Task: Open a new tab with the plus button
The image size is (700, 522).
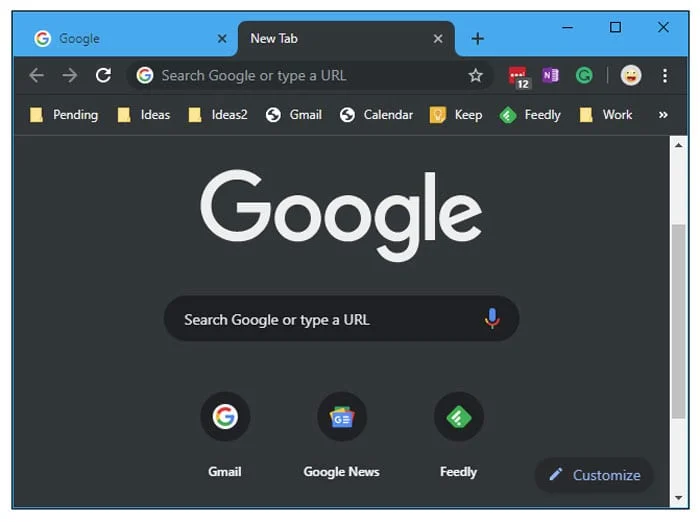Action: (477, 38)
